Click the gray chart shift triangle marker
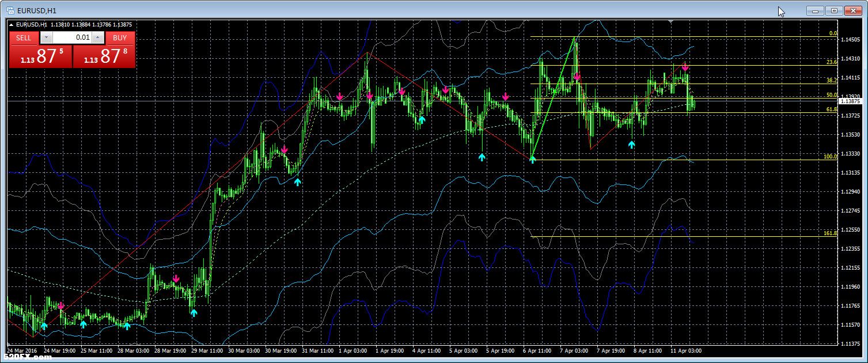868x363 pixels. pyautogui.click(x=670, y=22)
